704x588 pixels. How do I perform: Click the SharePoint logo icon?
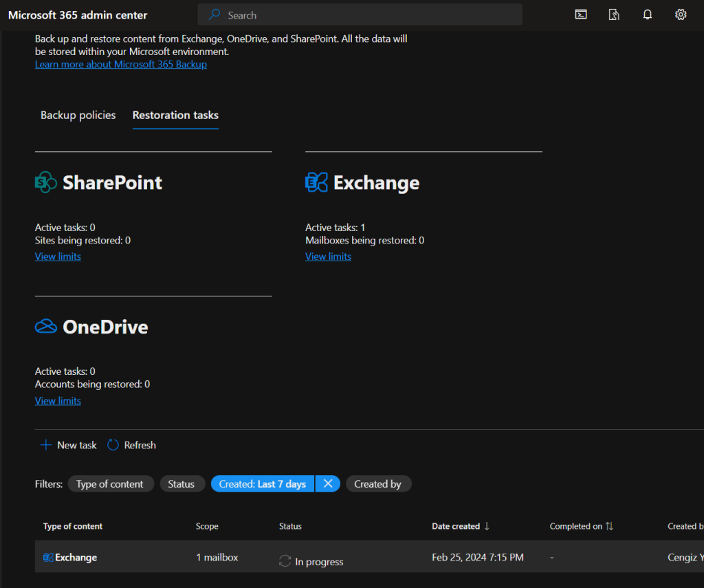tap(46, 182)
